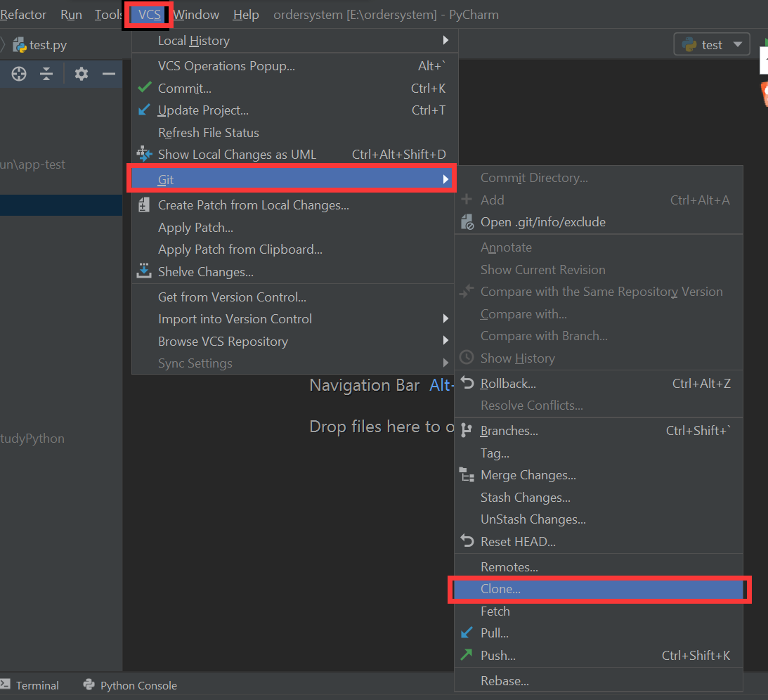The height and width of the screenshot is (700, 768).
Task: Open the Refactor menu
Action: pyautogui.click(x=23, y=15)
